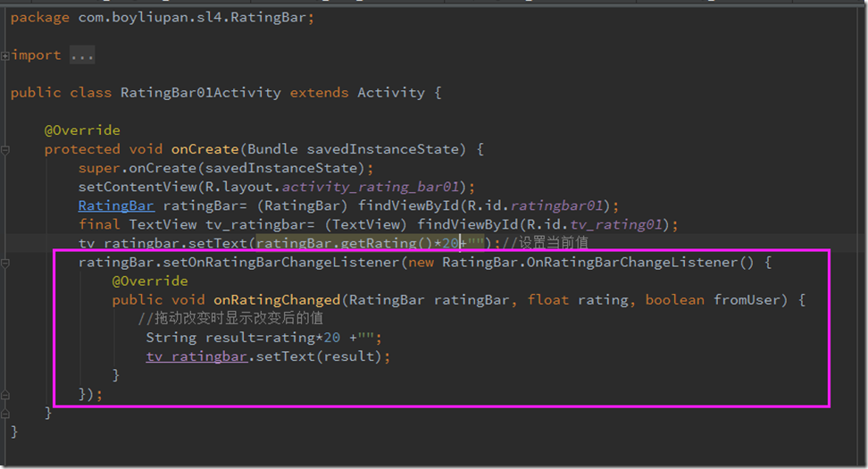Click the comment '//拖动改变时显示改变后的值'
The width and height of the screenshot is (868, 469).
(x=230, y=318)
